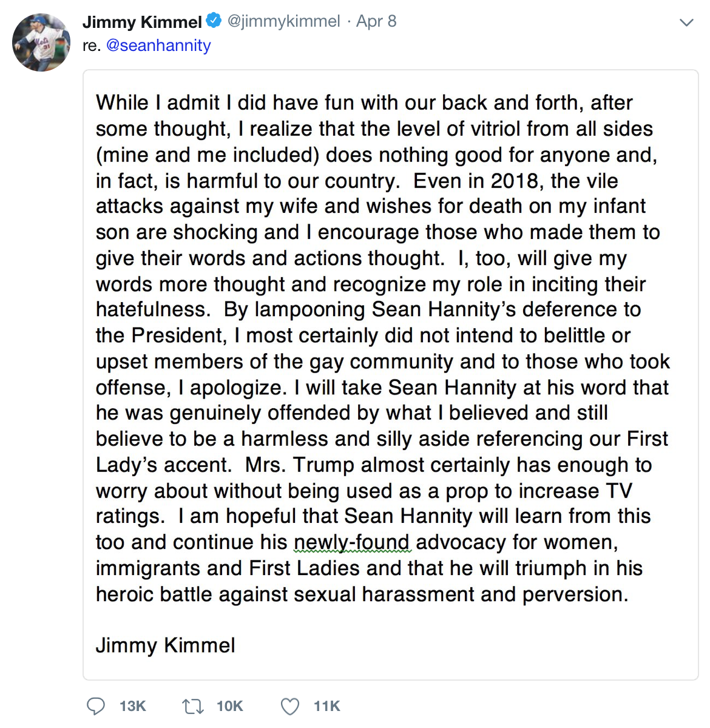Click the 'Jimmy Kimmel' signature in statement
This screenshot has width=710, height=728.
165,645
